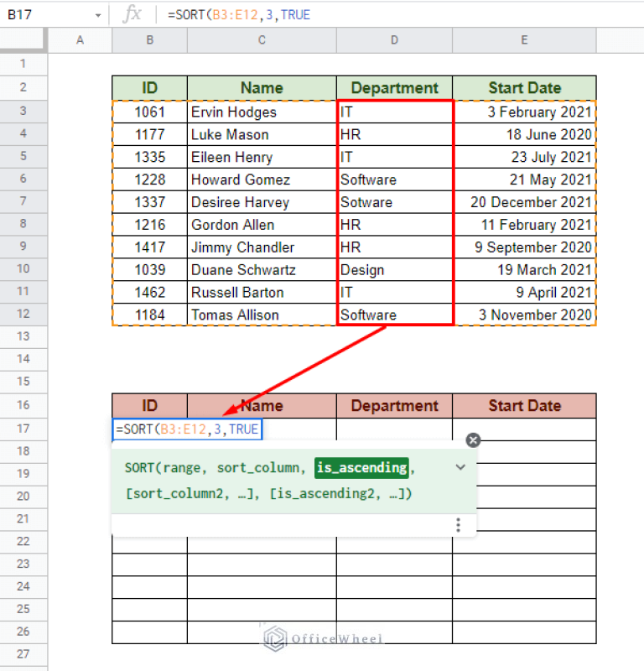Click the fx function icon

coord(132,15)
